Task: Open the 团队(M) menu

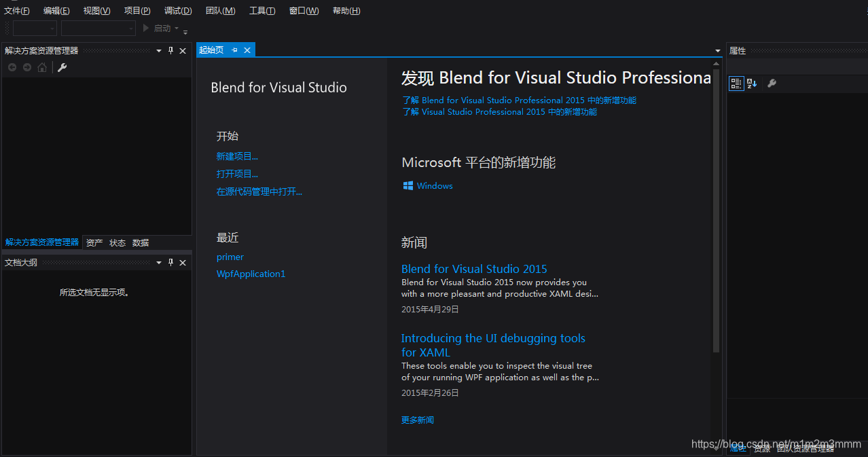Action: [221, 11]
